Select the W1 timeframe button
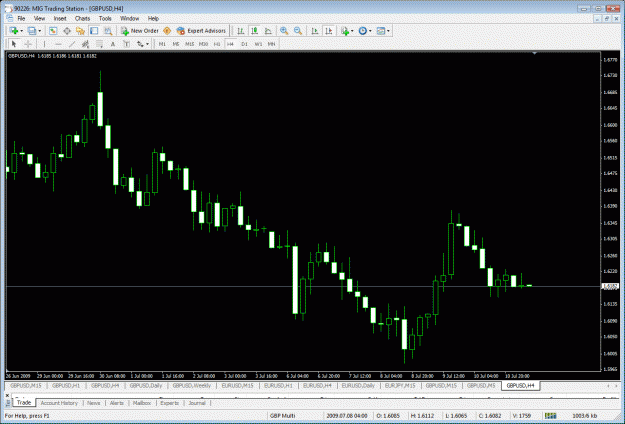Image resolution: width=625 pixels, height=424 pixels. click(258, 44)
